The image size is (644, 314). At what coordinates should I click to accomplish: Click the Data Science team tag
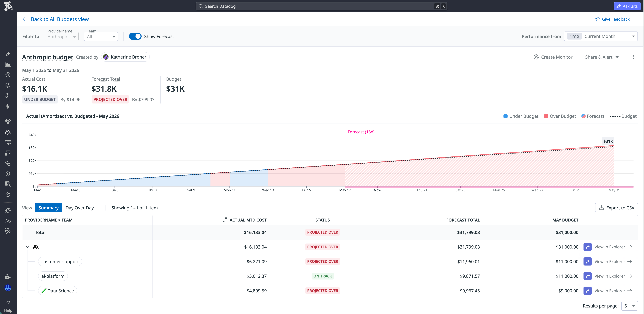click(x=58, y=291)
